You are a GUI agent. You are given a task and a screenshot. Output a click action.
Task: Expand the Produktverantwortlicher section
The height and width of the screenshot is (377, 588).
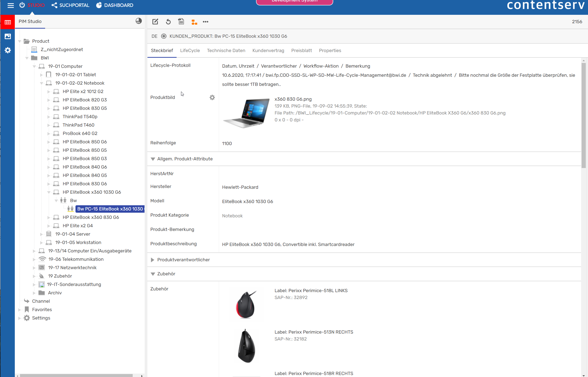152,260
